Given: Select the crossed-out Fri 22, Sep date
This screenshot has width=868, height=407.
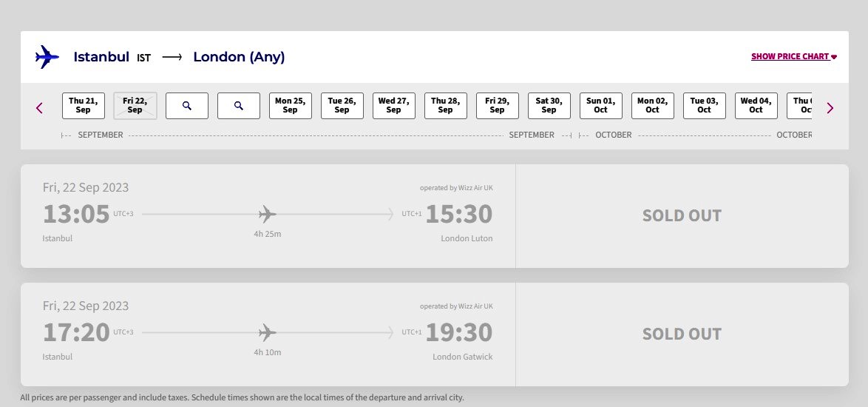Looking at the screenshot, I should pyautogui.click(x=135, y=106).
